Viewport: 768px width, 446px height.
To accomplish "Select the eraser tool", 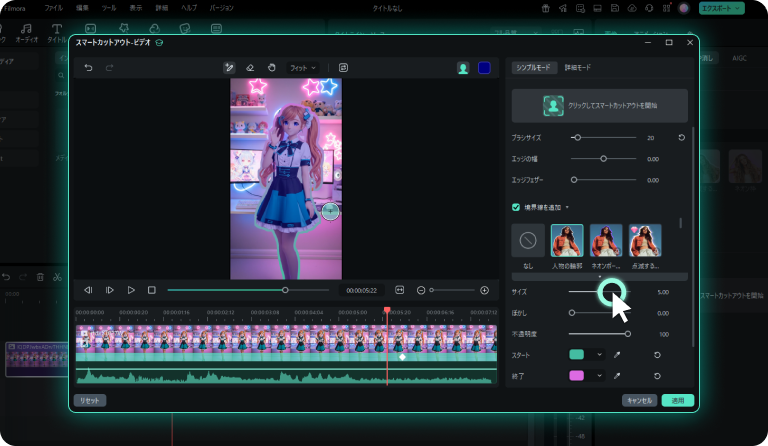I will [x=250, y=68].
